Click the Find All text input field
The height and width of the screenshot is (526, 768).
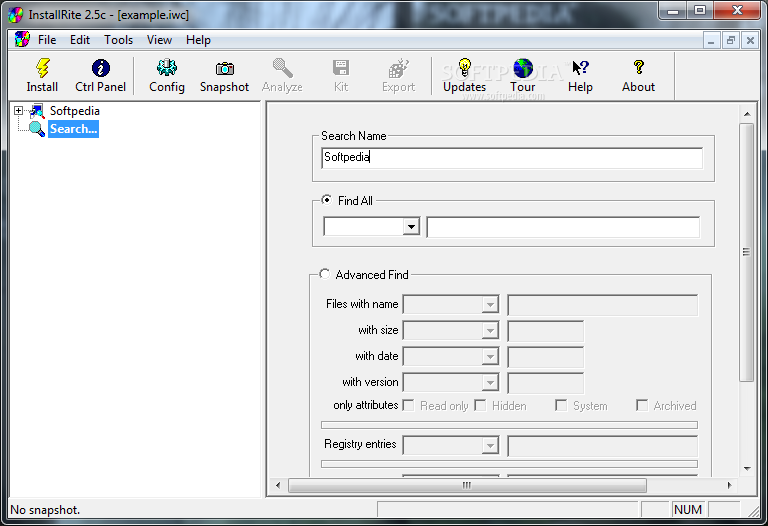pos(563,227)
